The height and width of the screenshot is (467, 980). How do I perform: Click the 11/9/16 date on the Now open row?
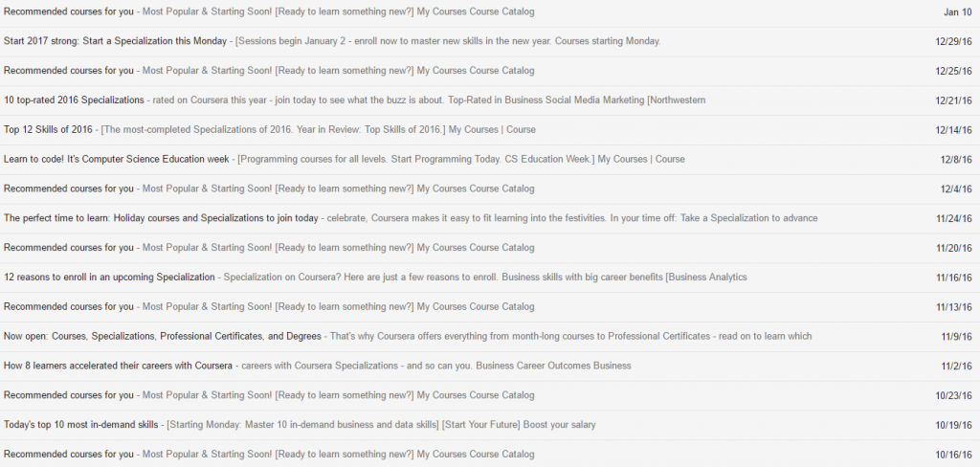click(x=957, y=336)
